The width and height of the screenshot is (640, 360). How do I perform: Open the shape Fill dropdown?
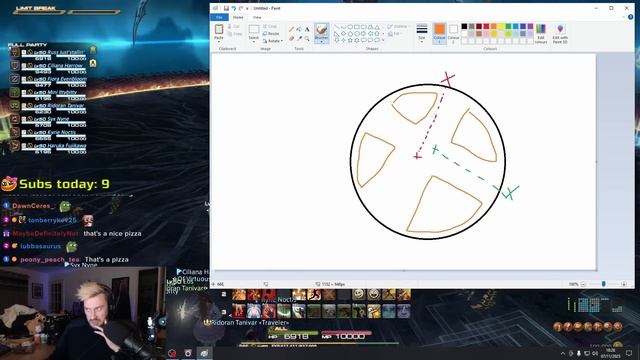[x=396, y=33]
